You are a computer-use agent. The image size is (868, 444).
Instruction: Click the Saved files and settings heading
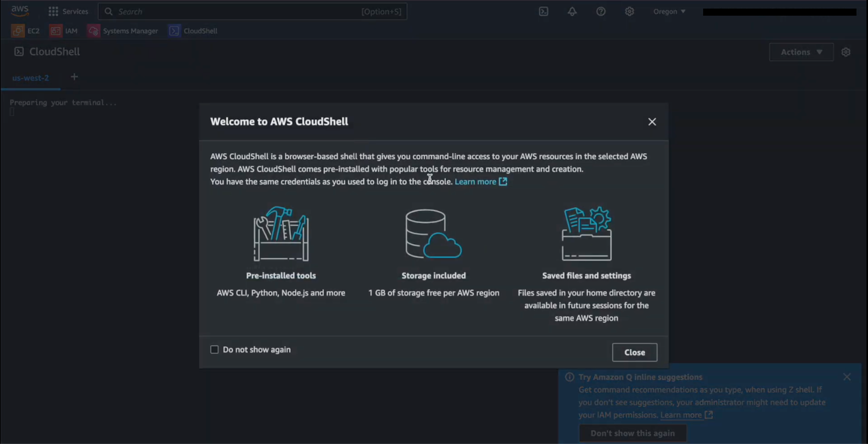[x=586, y=276]
